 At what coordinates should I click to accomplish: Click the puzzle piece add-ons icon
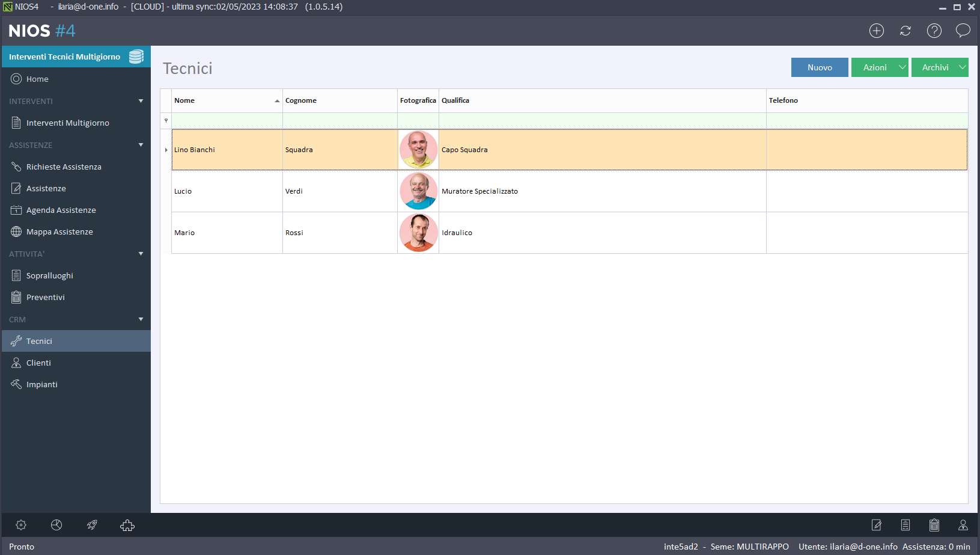pos(127,525)
